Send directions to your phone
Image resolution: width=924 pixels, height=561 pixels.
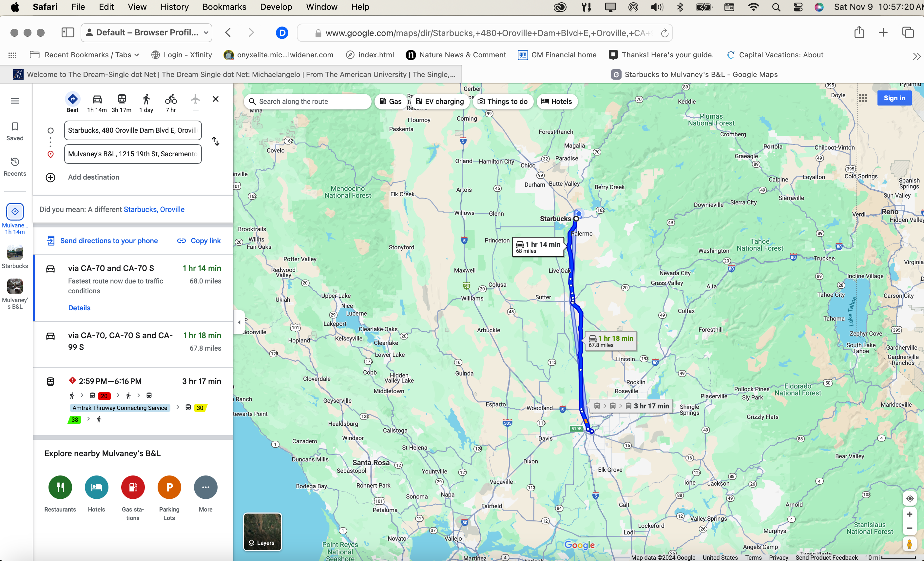click(102, 241)
